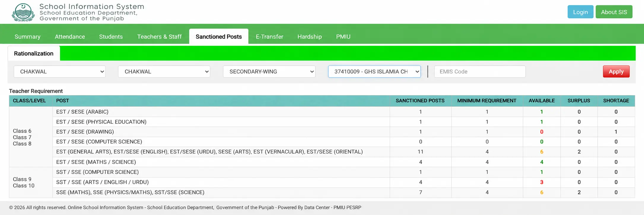Select the Sanctioned Posts tab
Viewport: 644px width, 215px height.
coord(219,37)
